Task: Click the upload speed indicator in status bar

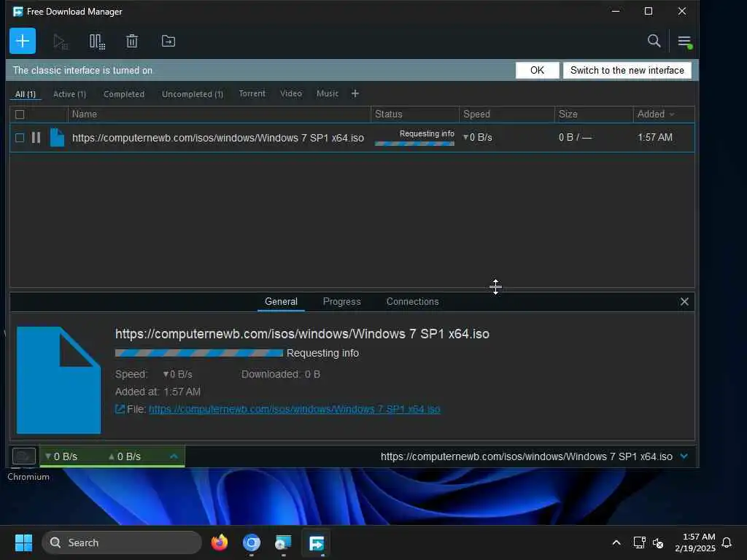Action: coord(124,456)
